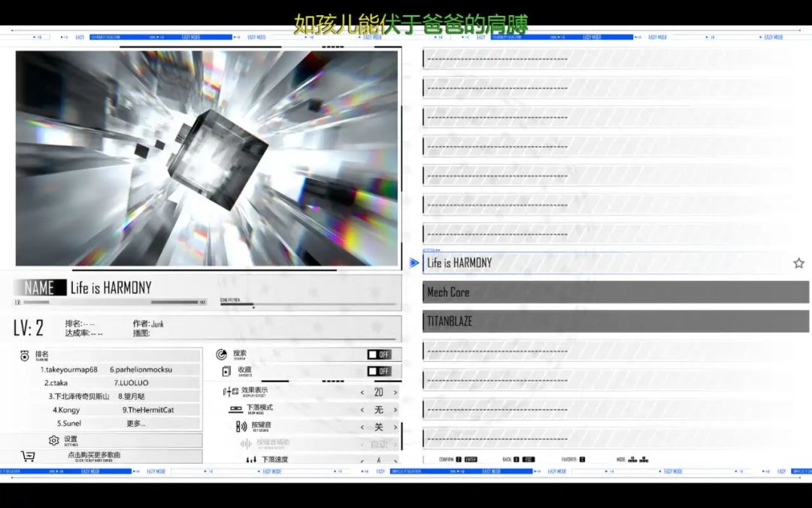Select the TITANBLAZE song entry
812x508 pixels.
point(616,321)
